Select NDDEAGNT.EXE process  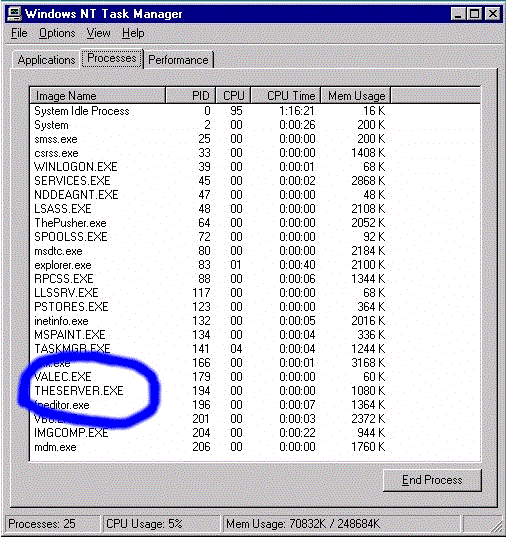tap(210, 195)
